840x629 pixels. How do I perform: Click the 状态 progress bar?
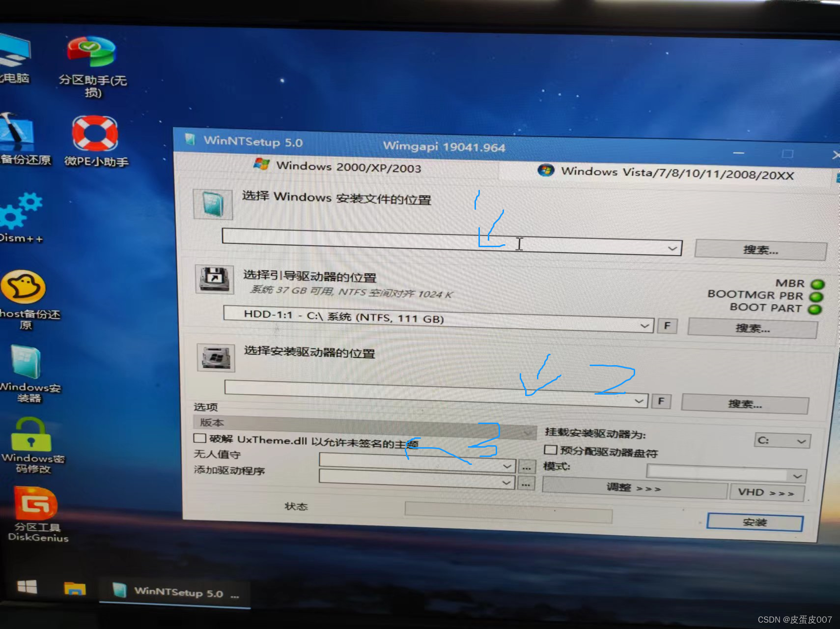click(508, 512)
